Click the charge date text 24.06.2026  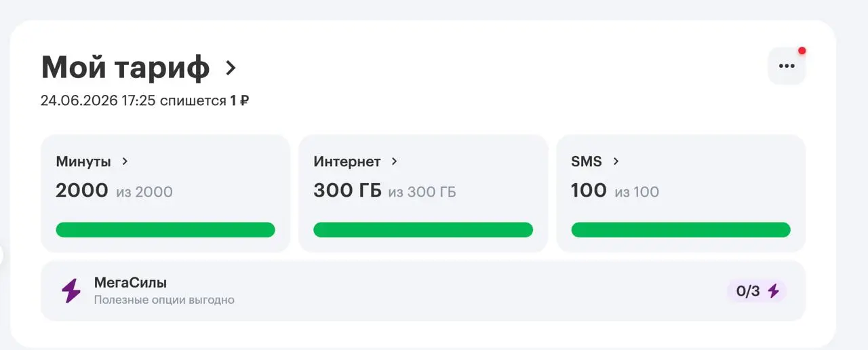point(79,100)
